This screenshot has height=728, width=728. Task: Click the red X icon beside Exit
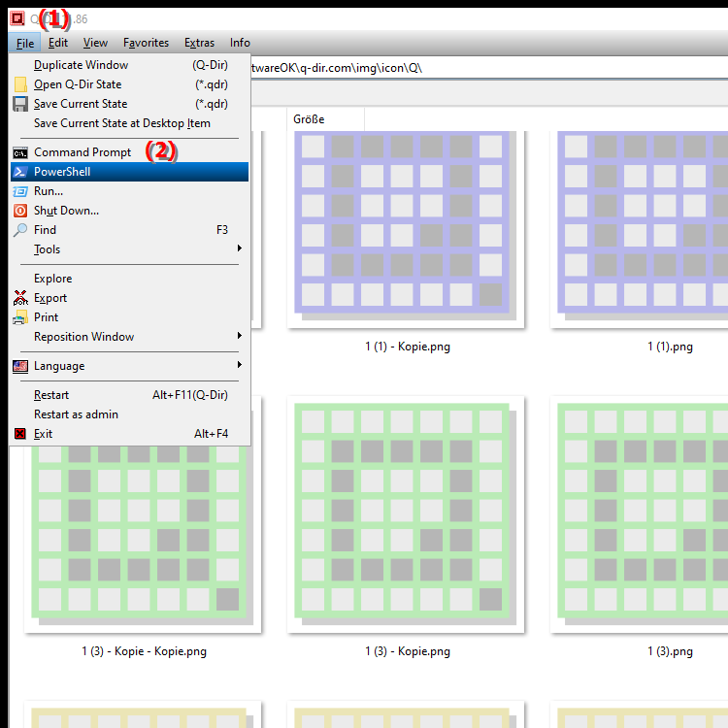[20, 434]
